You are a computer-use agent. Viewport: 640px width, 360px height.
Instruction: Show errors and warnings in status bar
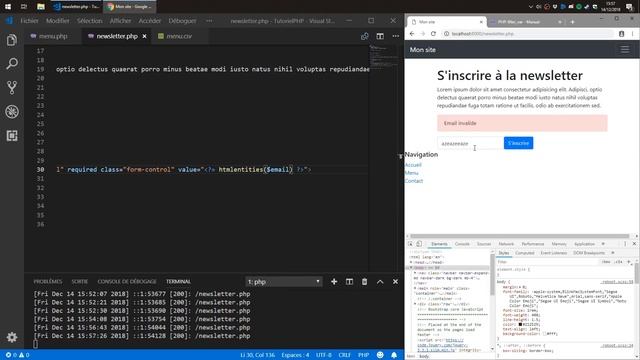(x=17, y=355)
